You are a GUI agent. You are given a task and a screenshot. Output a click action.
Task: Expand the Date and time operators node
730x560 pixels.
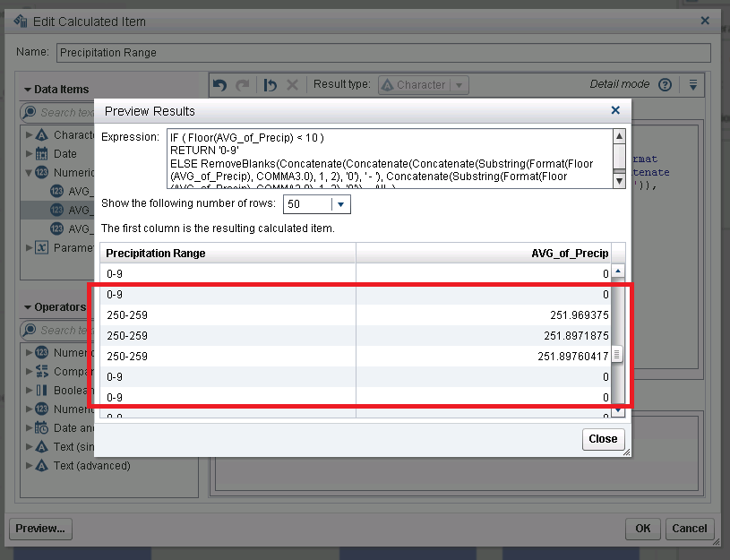tap(29, 427)
